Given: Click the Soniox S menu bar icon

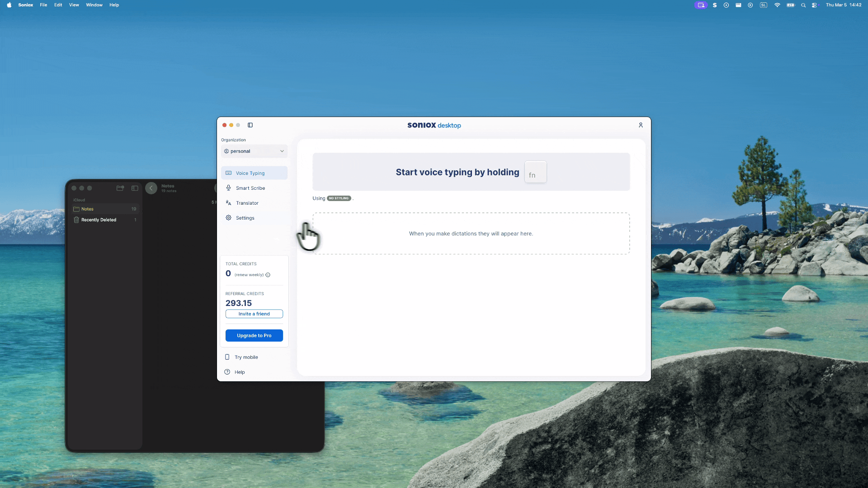Looking at the screenshot, I should (x=715, y=5).
